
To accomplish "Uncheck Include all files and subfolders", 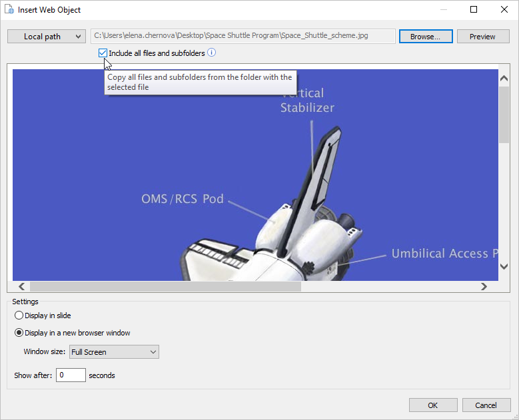I will [x=103, y=53].
